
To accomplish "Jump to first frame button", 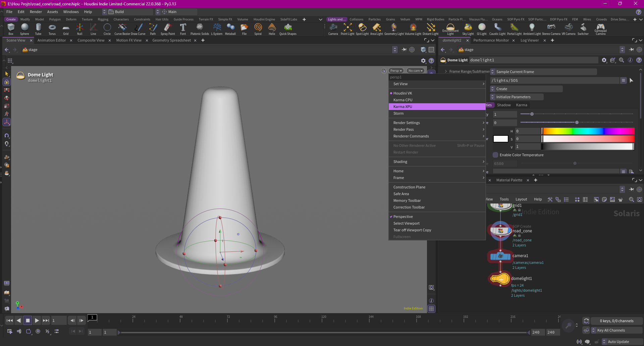I will [x=10, y=321].
